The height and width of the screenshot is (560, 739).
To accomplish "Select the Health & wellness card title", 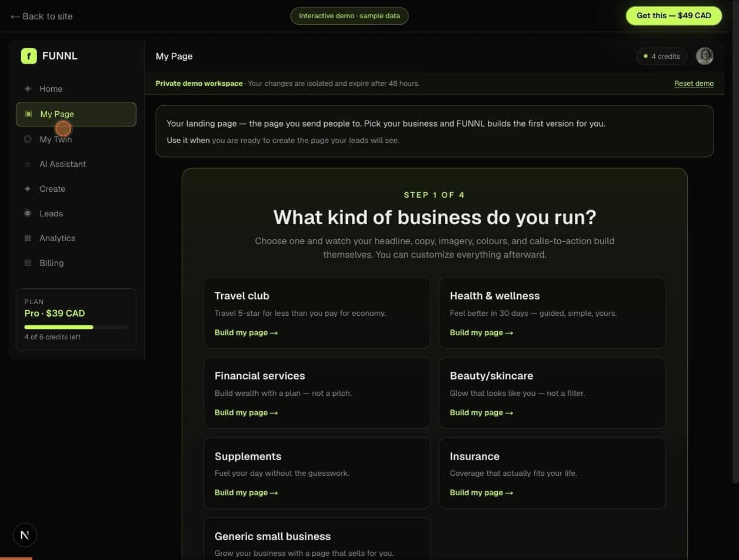I will [495, 296].
